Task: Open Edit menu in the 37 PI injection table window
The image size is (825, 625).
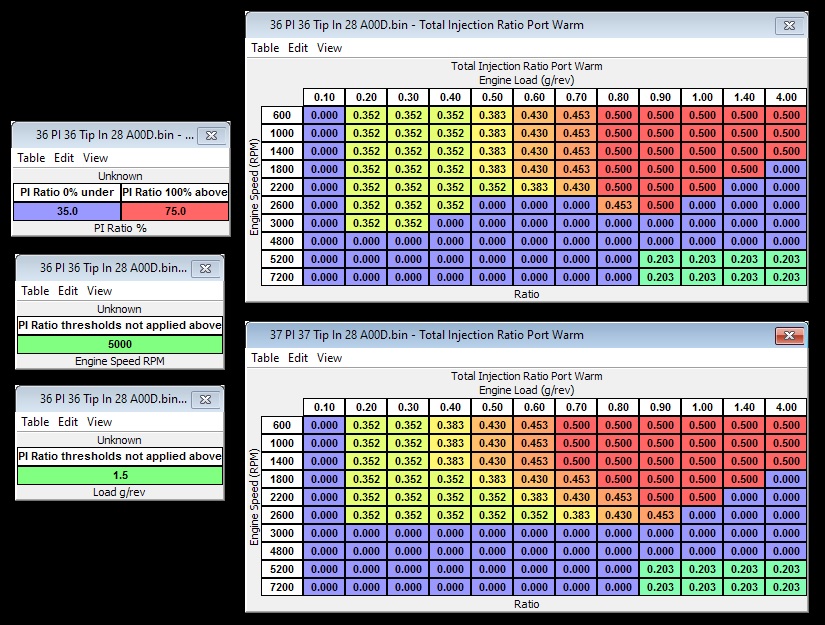Action: [x=298, y=358]
